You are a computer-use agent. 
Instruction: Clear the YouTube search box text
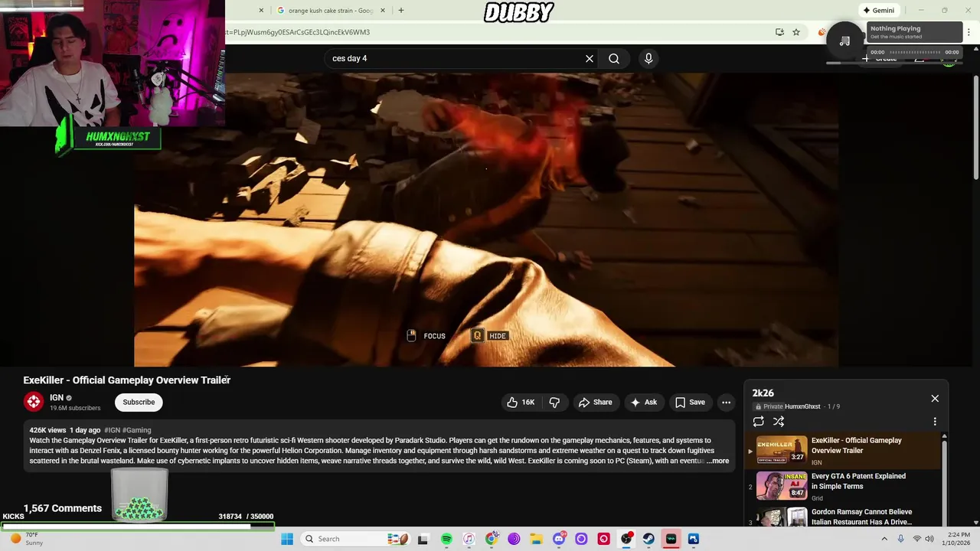click(x=590, y=58)
